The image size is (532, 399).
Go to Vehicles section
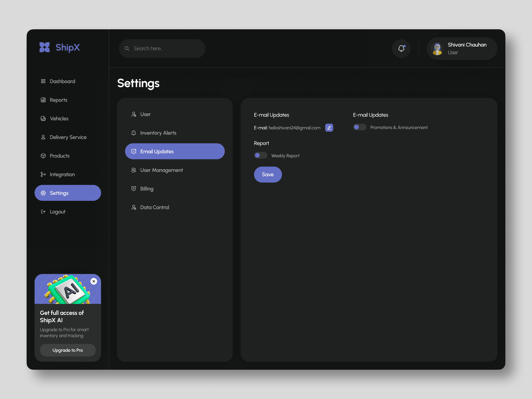tap(55, 119)
